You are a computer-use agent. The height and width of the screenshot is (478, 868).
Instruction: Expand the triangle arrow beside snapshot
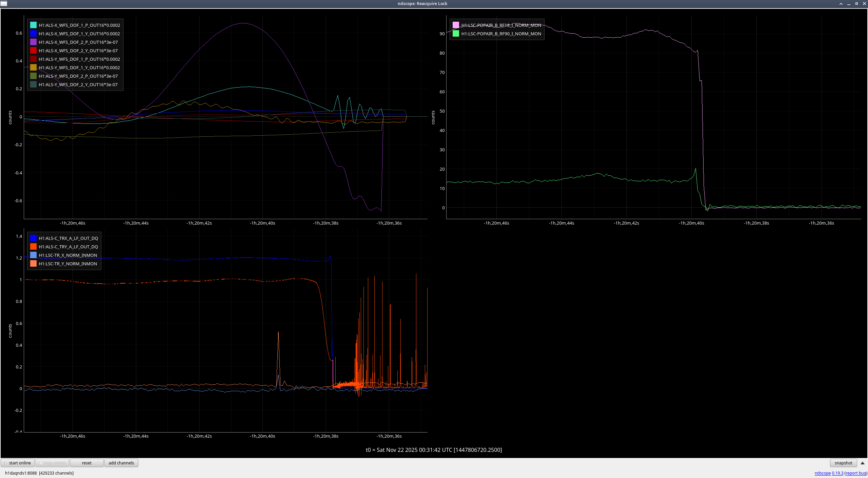click(x=863, y=463)
